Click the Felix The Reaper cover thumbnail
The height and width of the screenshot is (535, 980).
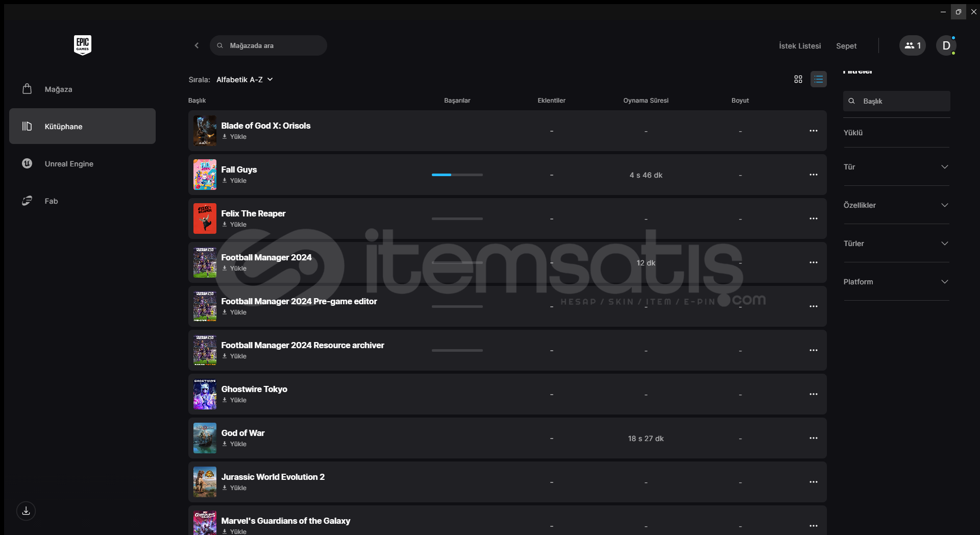point(205,218)
